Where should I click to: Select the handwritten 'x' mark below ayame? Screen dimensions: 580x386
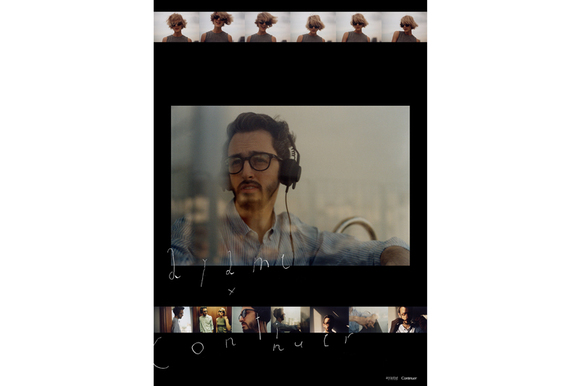coord(232,291)
